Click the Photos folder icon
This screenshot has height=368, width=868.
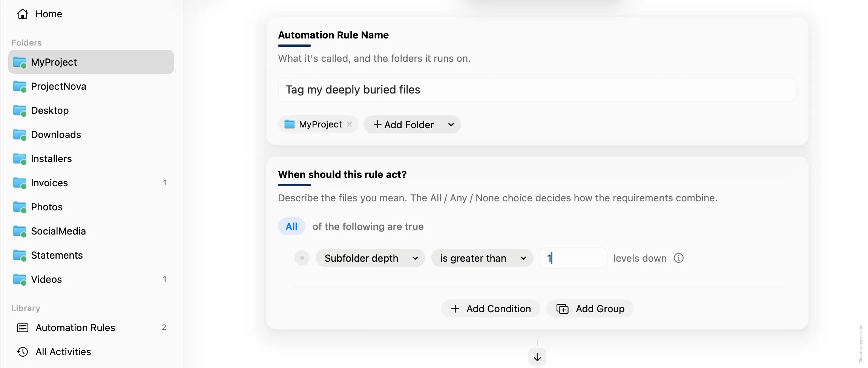[20, 207]
